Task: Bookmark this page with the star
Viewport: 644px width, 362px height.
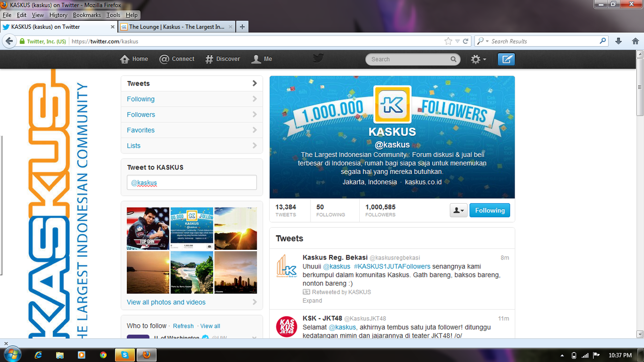Action: click(448, 41)
